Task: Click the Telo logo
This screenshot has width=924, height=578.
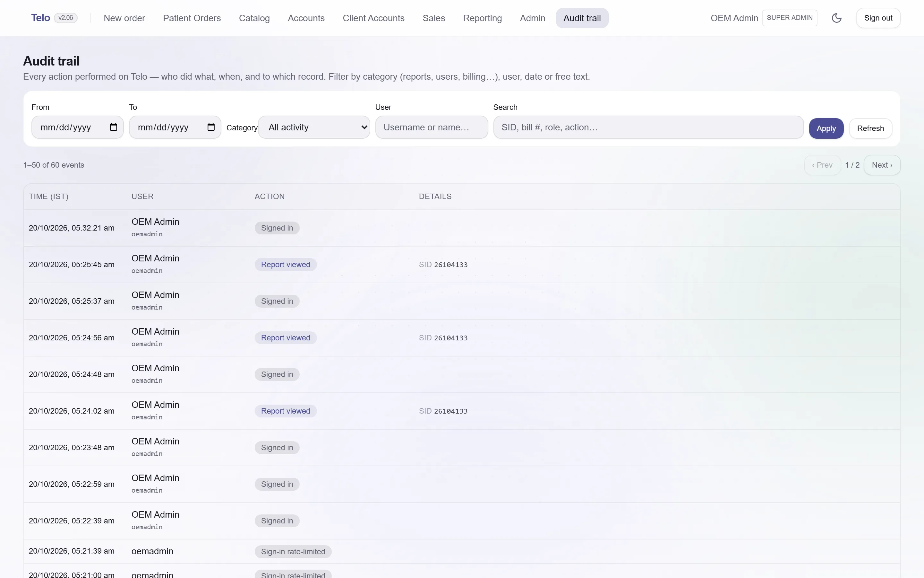Action: (x=40, y=18)
